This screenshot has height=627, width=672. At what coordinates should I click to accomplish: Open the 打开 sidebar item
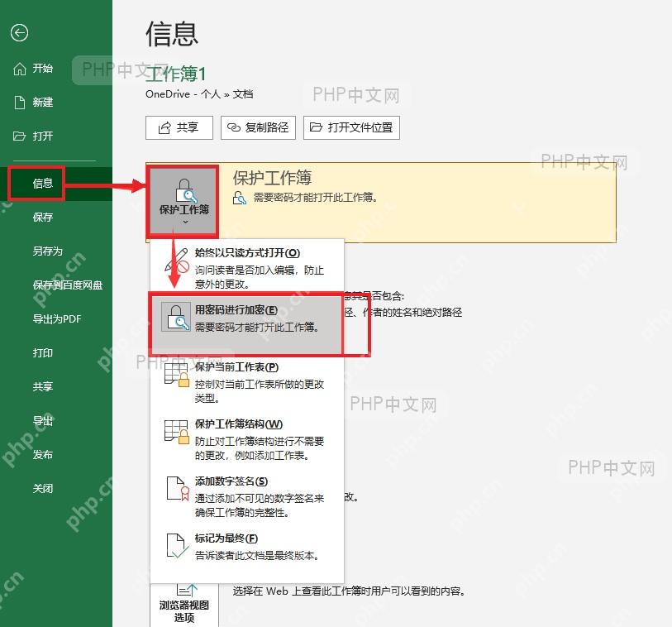pyautogui.click(x=56, y=136)
